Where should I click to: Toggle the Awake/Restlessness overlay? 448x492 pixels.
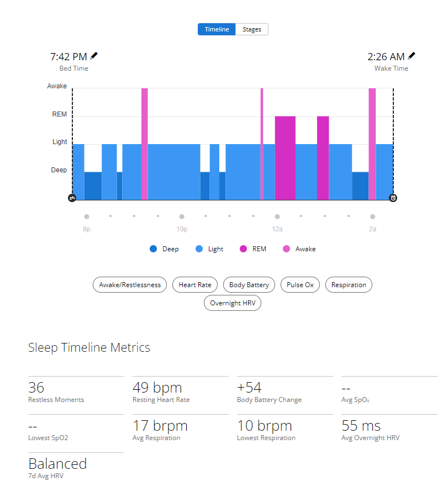(130, 285)
